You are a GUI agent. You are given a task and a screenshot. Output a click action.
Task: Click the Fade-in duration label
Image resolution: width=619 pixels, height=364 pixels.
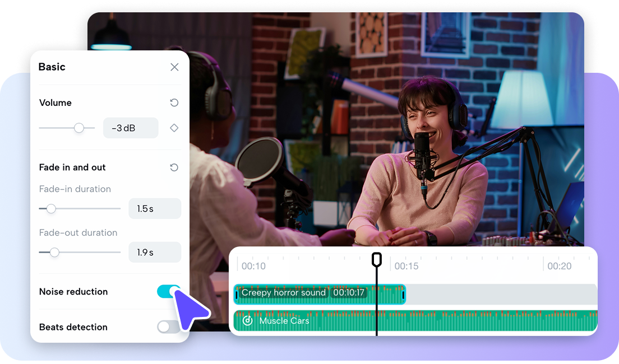(x=75, y=189)
